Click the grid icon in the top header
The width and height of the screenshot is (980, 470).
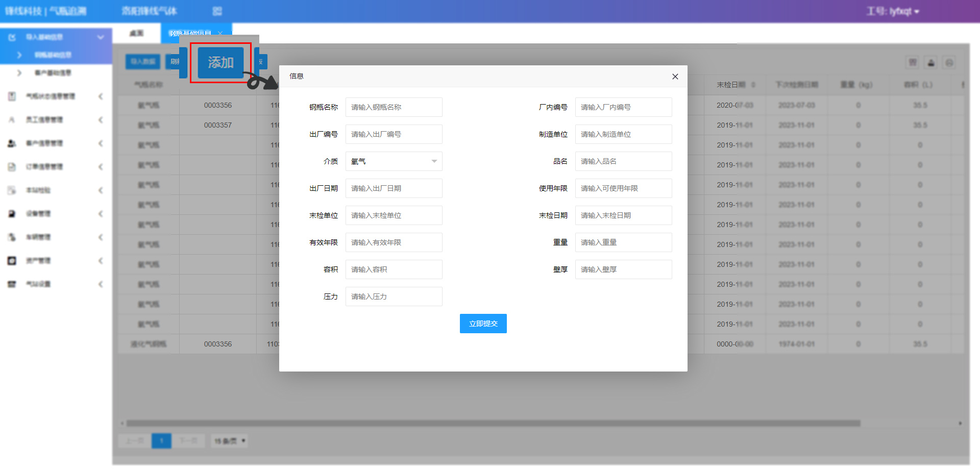click(217, 11)
